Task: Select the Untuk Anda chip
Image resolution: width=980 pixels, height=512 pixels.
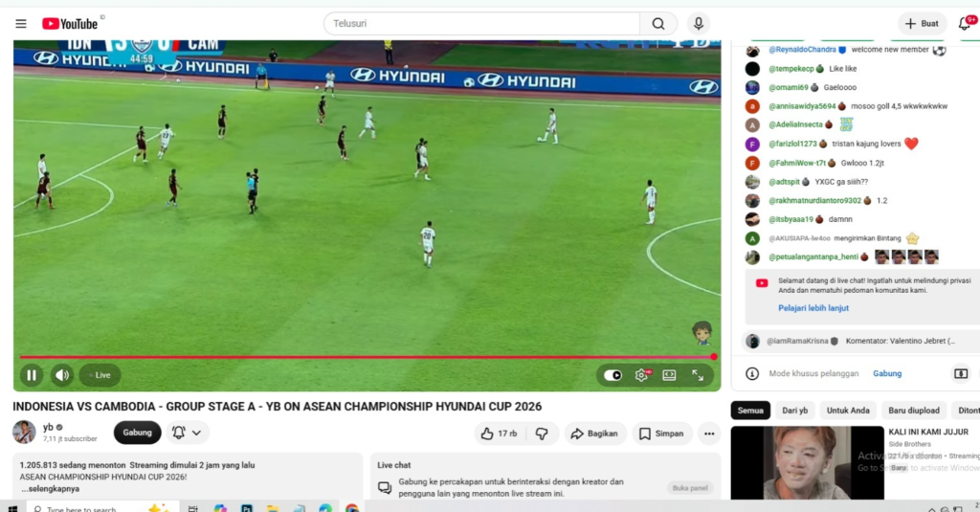Action: [x=848, y=411]
